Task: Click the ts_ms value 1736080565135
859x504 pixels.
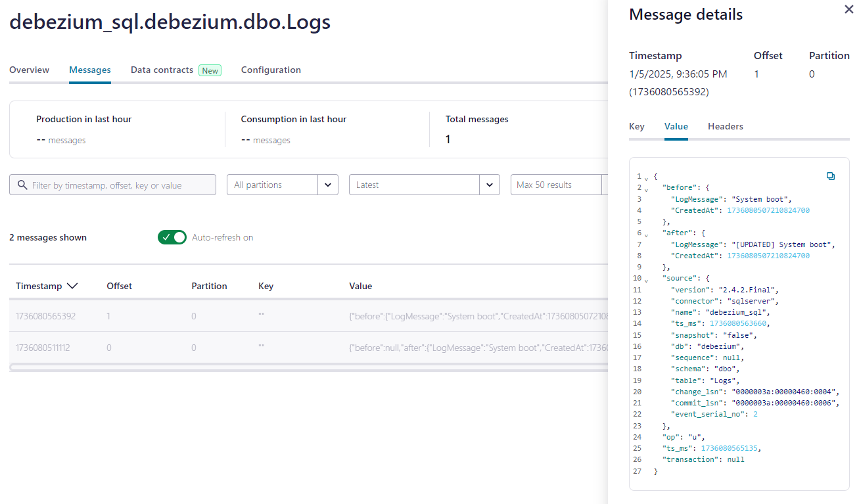Action: point(731,448)
